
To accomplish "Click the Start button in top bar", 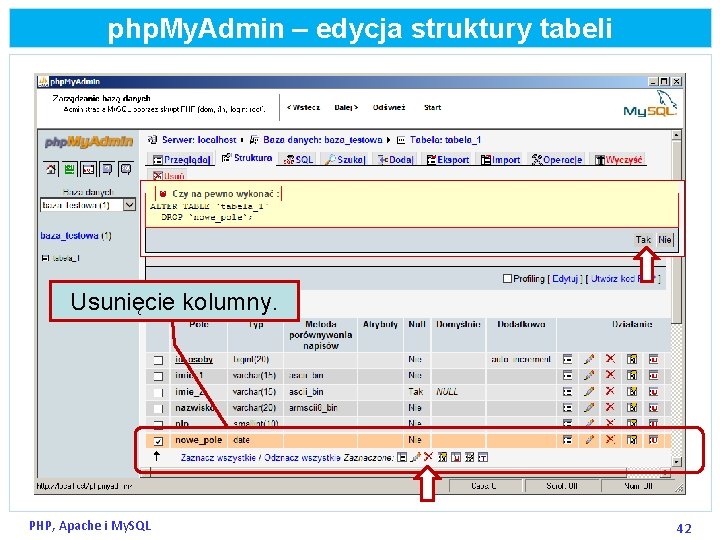I will pos(433,107).
